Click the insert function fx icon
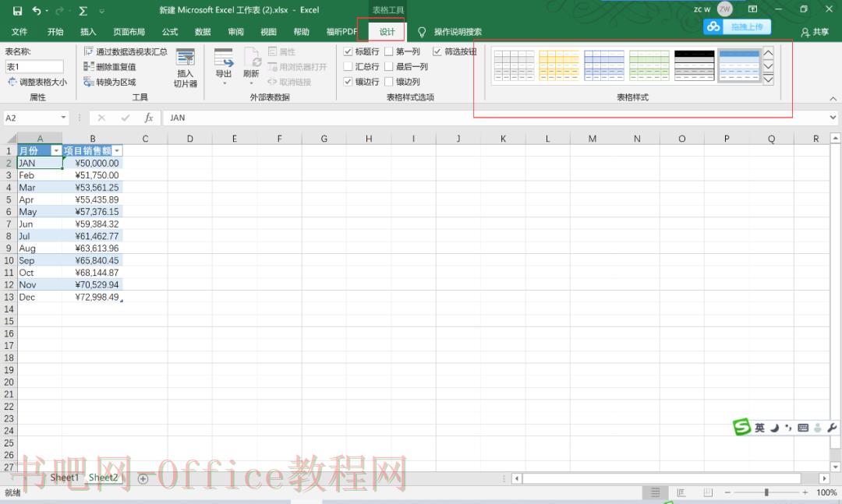Image resolution: width=842 pixels, height=504 pixels. [149, 118]
